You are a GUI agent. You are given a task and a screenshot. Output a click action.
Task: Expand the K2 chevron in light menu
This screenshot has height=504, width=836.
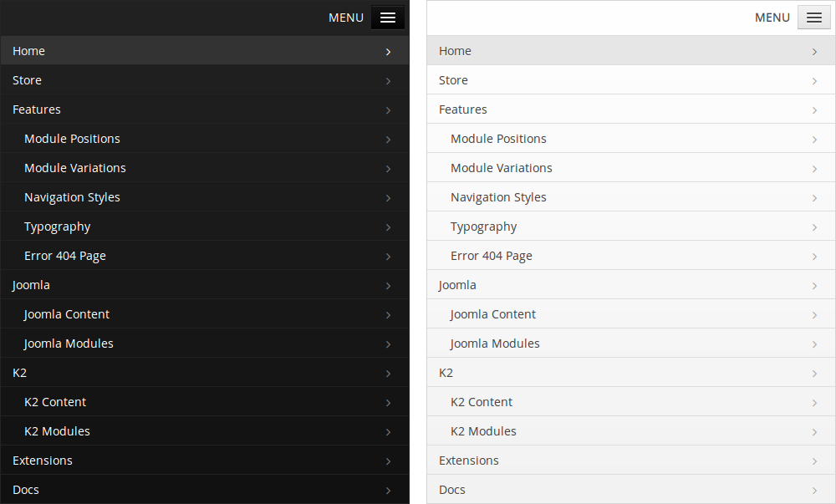click(x=814, y=373)
